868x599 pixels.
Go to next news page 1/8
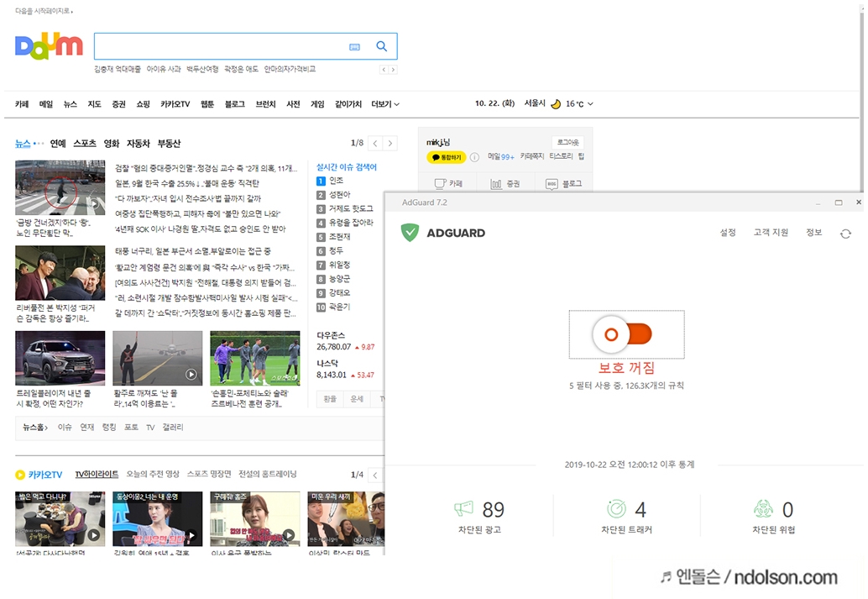click(390, 144)
